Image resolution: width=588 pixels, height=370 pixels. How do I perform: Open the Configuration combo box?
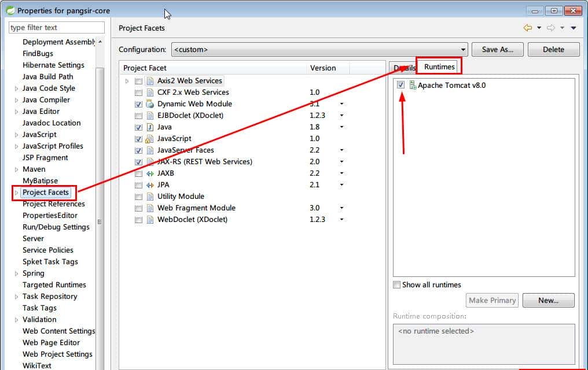[319, 50]
